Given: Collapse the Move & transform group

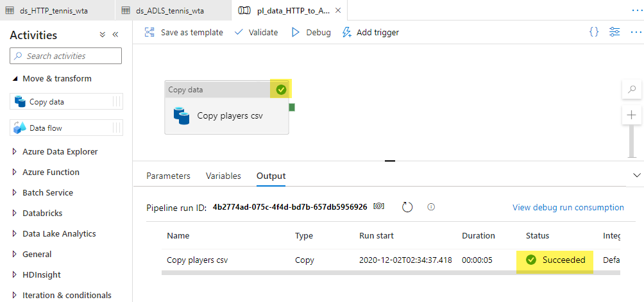Looking at the screenshot, I should tap(15, 79).
